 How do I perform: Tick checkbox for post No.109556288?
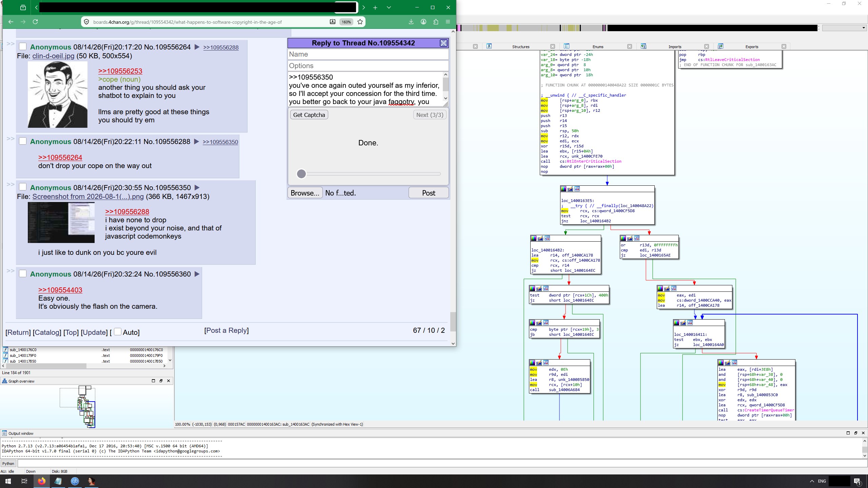click(x=23, y=141)
